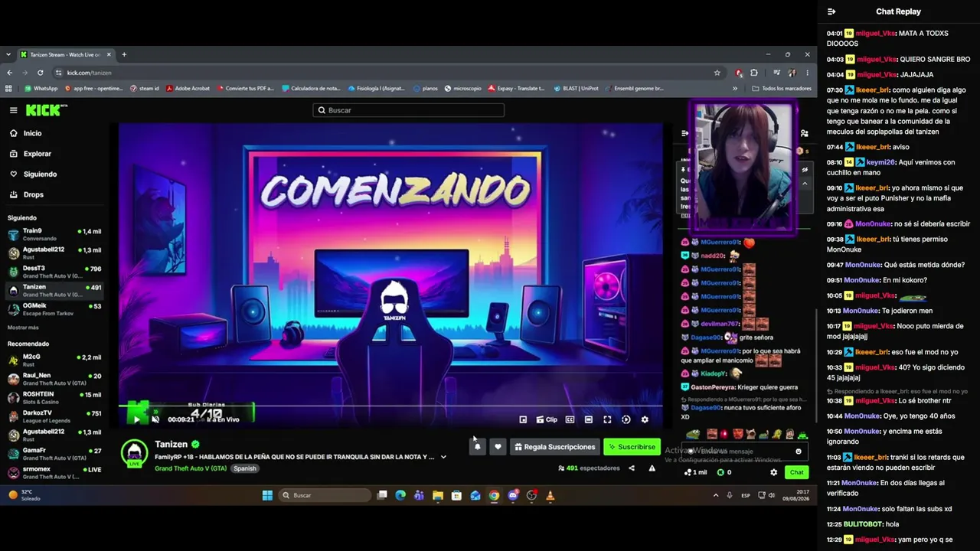Collapse pinned message chevron in chat
980x551 pixels.
tap(805, 184)
